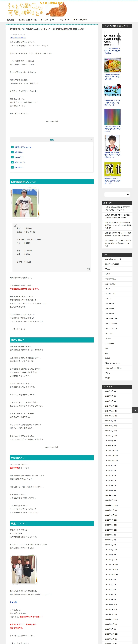This screenshot has width=138, height=644.
Task: Select category 映画
Action: [x=107, y=353]
